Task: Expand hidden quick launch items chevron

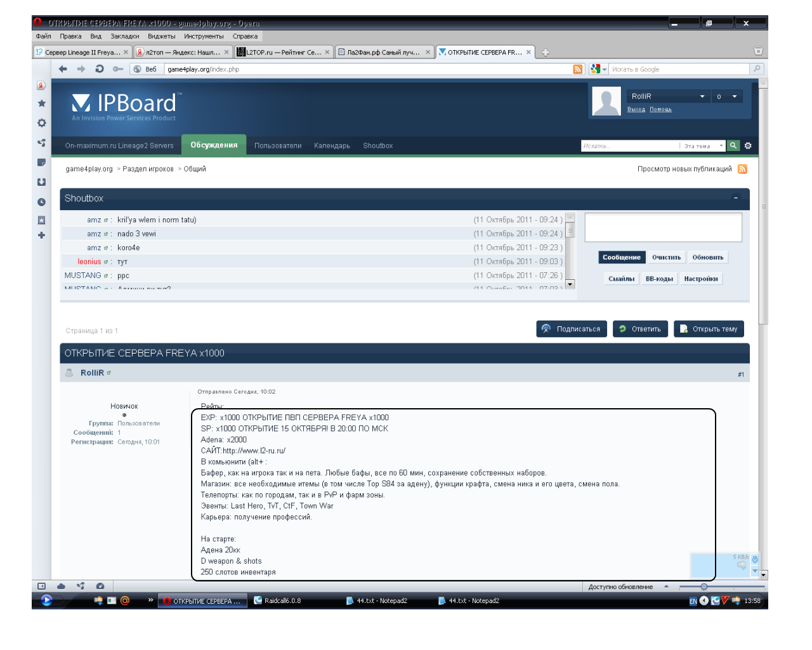Action: point(150,600)
